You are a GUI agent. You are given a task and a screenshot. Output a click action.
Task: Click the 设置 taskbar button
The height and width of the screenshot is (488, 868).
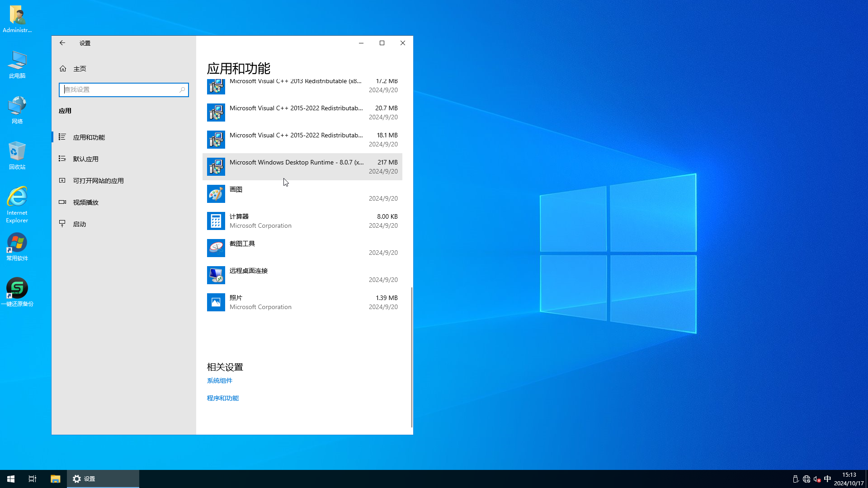coord(103,479)
